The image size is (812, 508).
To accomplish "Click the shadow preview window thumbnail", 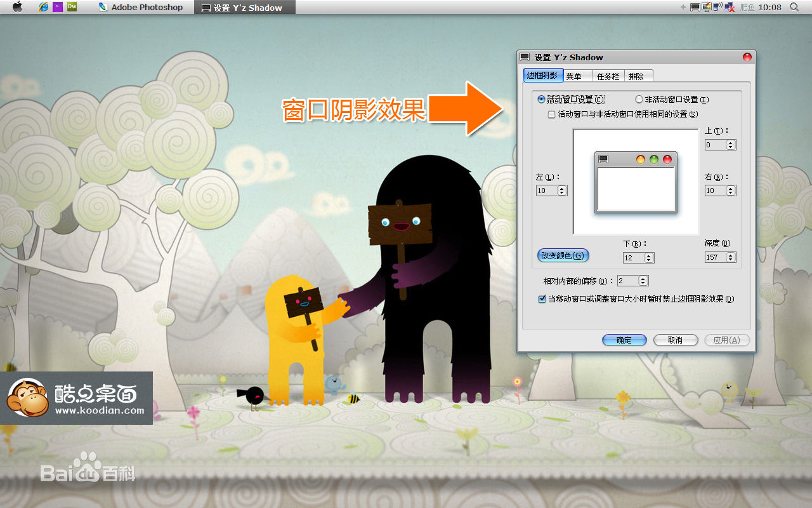I will point(636,182).
